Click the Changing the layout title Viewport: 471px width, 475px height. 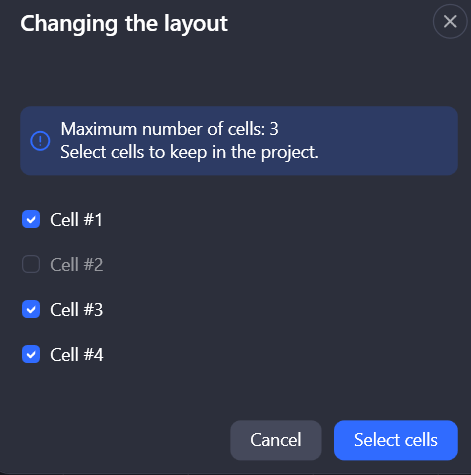[124, 23]
